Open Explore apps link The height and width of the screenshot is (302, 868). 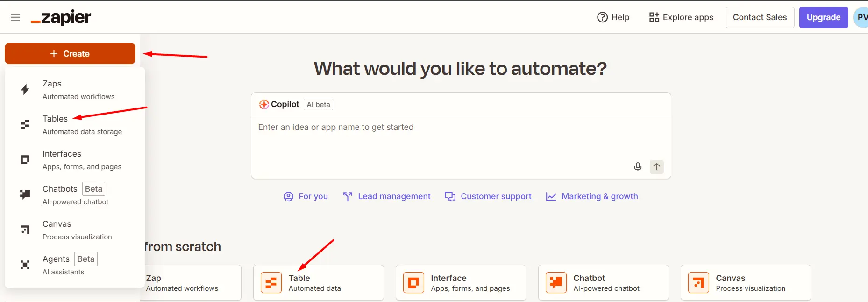[x=681, y=17]
